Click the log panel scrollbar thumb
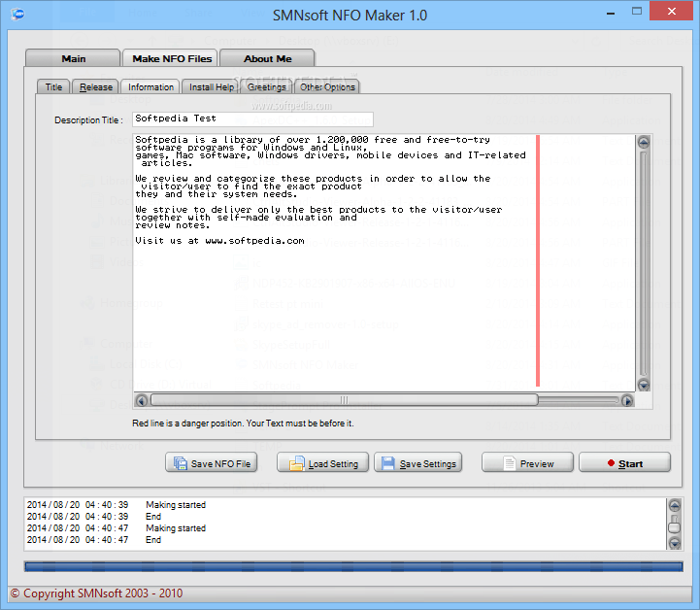The image size is (700, 610). [x=674, y=526]
